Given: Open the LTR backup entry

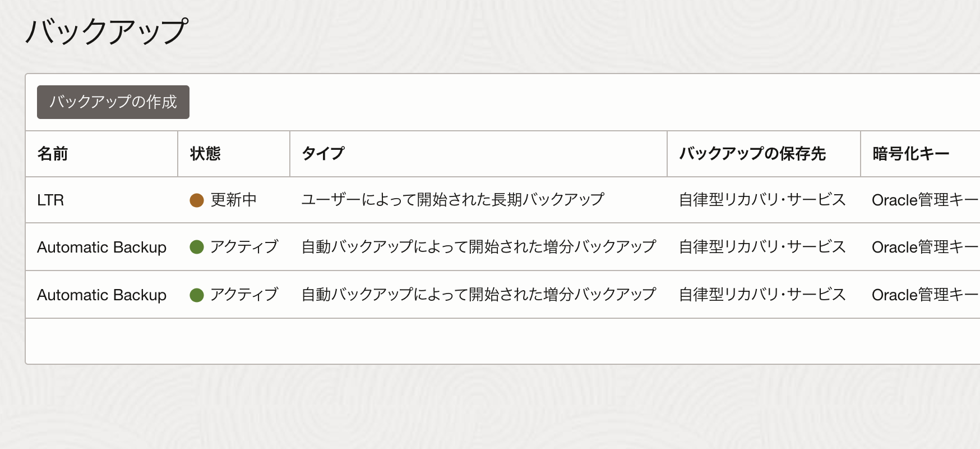Looking at the screenshot, I should [50, 200].
